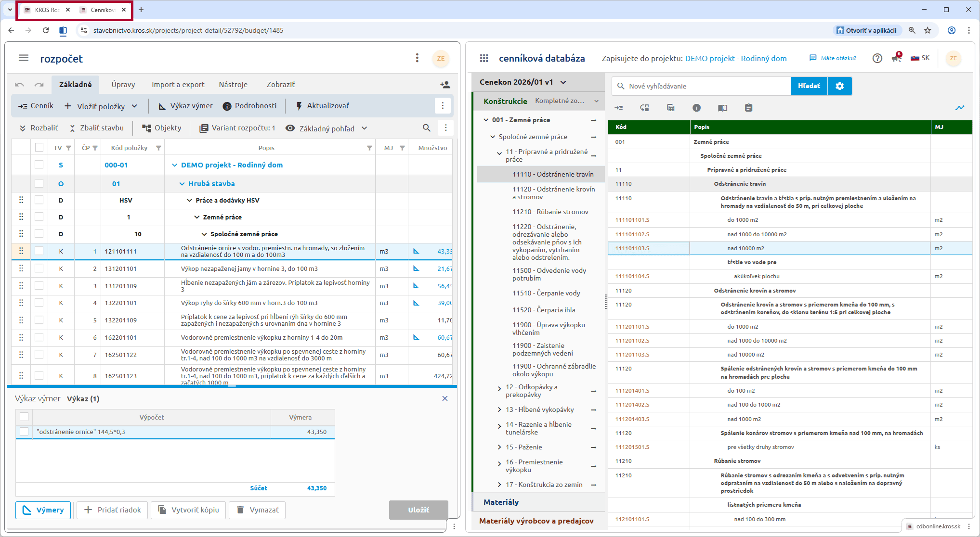Click the search magnifier in budget toolbar
980x537 pixels.
pyautogui.click(x=426, y=128)
